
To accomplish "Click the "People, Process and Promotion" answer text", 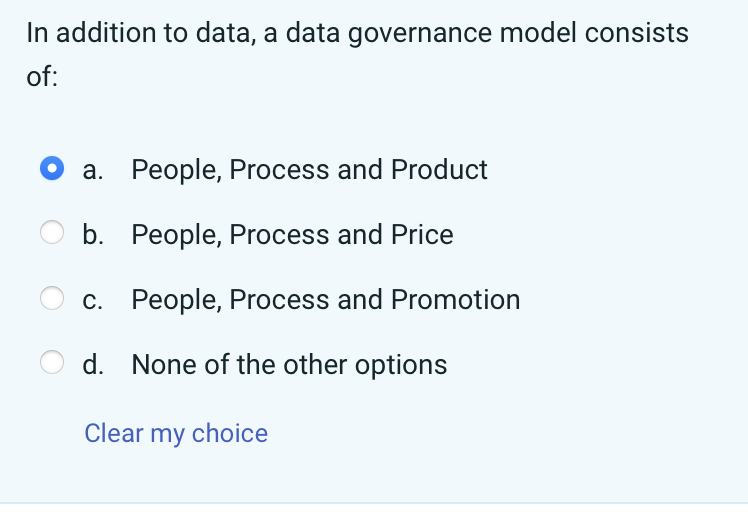I will coord(325,299).
